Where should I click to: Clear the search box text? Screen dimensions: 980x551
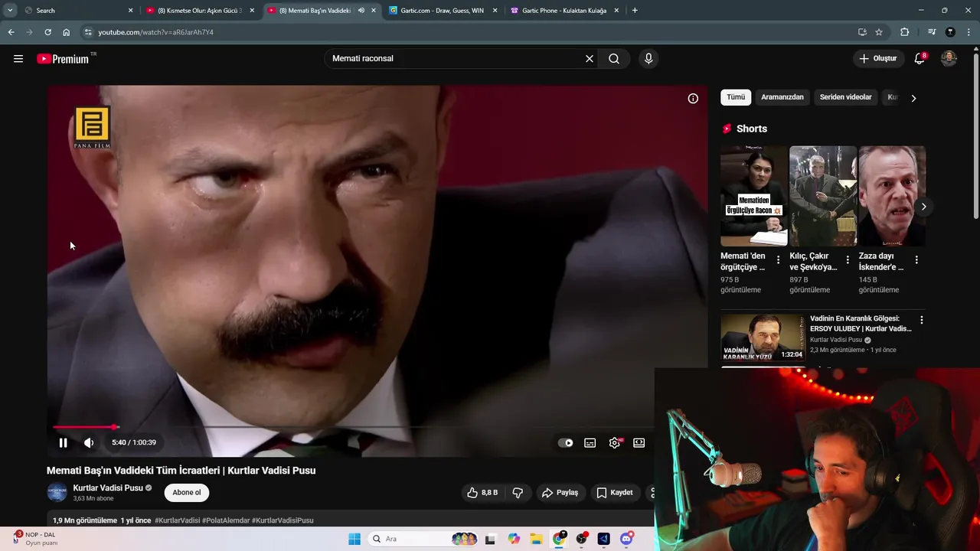coord(590,59)
